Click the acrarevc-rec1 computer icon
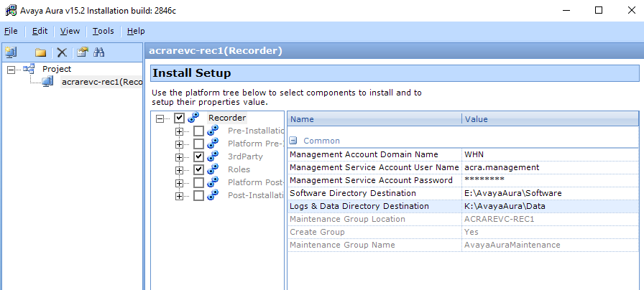 point(47,82)
